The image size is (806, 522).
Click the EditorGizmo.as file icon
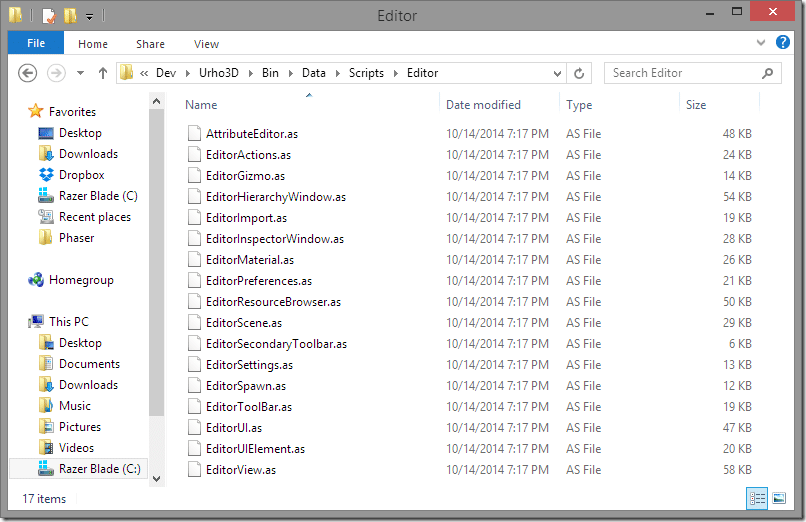[x=194, y=176]
